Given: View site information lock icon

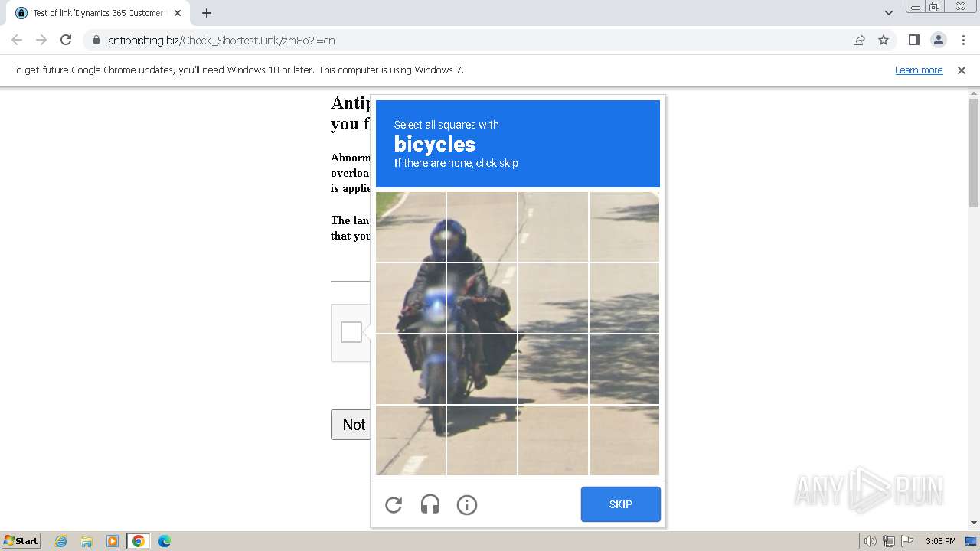Looking at the screenshot, I should tap(96, 40).
